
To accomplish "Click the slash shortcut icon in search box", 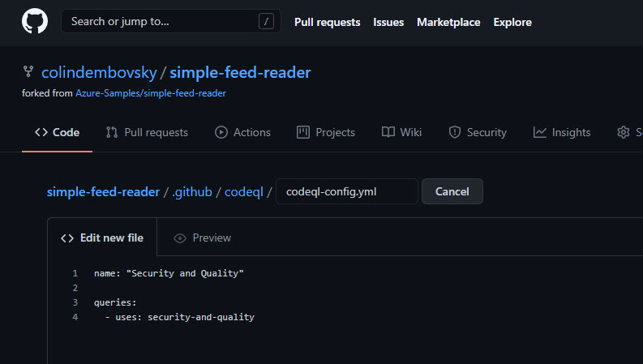I will coord(266,21).
